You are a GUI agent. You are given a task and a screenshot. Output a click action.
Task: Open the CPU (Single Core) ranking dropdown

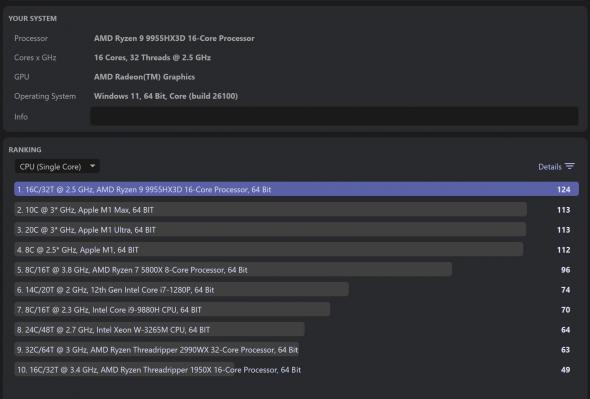[x=57, y=166]
